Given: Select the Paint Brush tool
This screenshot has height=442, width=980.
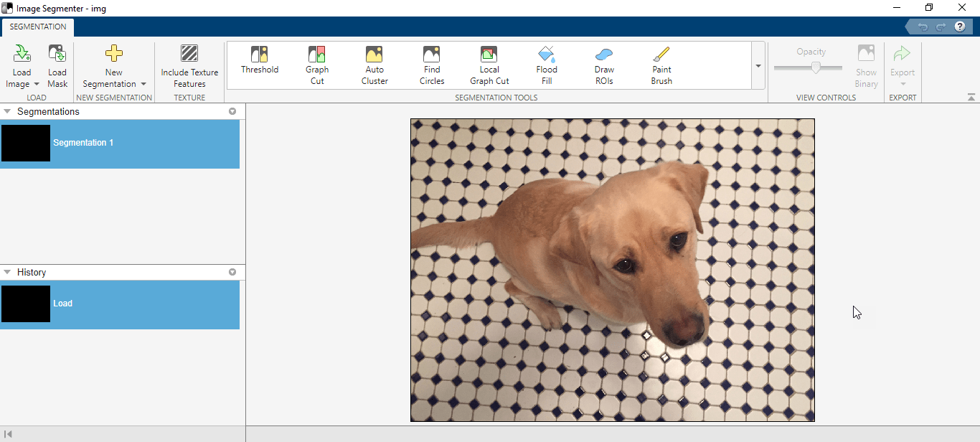Looking at the screenshot, I should click(661, 65).
